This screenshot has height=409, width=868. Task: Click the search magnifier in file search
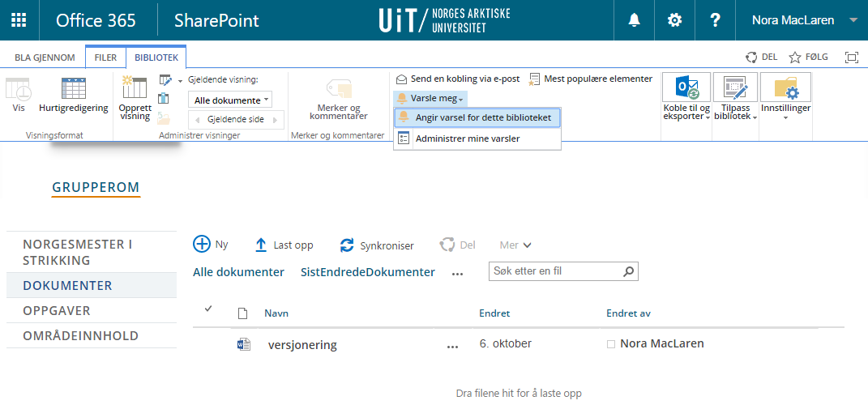point(628,271)
